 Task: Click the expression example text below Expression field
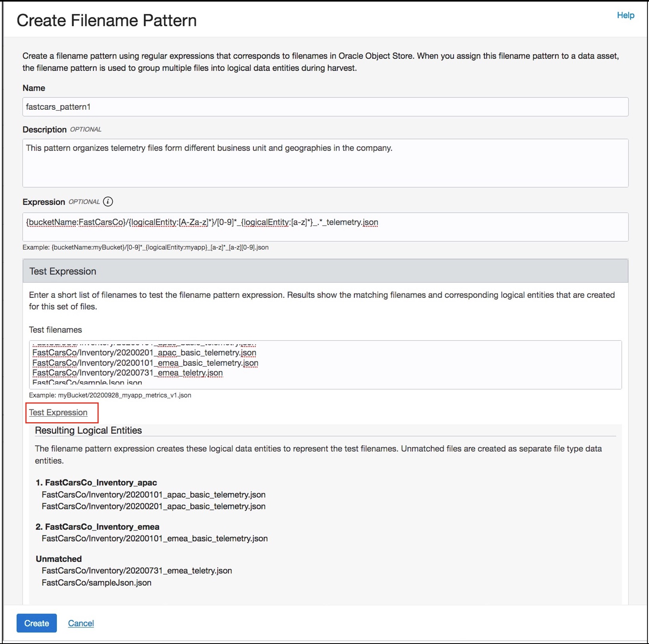pos(145,248)
